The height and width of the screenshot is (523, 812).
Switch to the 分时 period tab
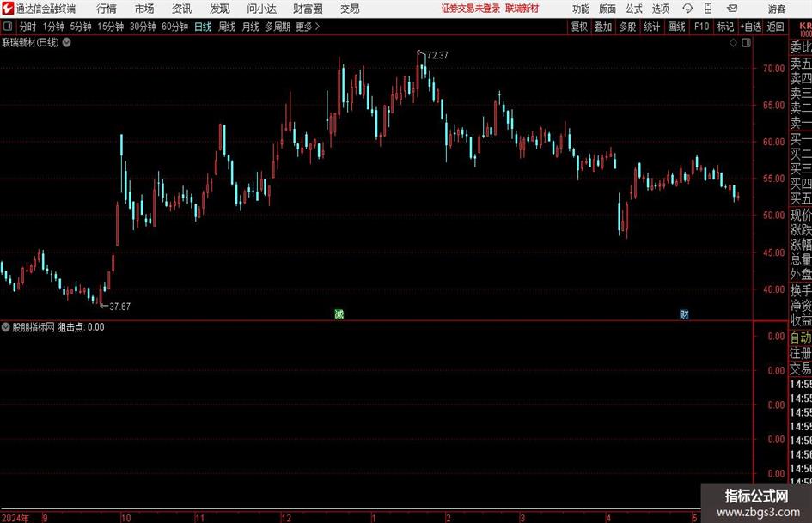tap(28, 27)
